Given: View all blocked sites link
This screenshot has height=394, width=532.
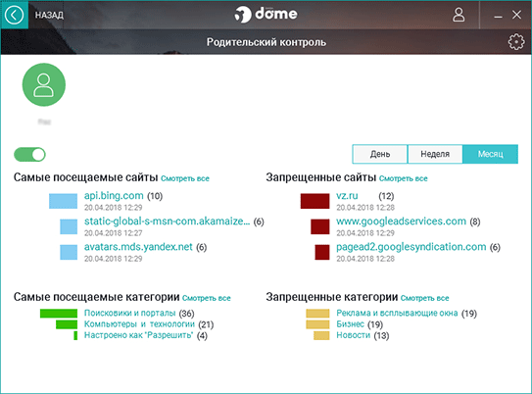Looking at the screenshot, I should click(x=403, y=178).
